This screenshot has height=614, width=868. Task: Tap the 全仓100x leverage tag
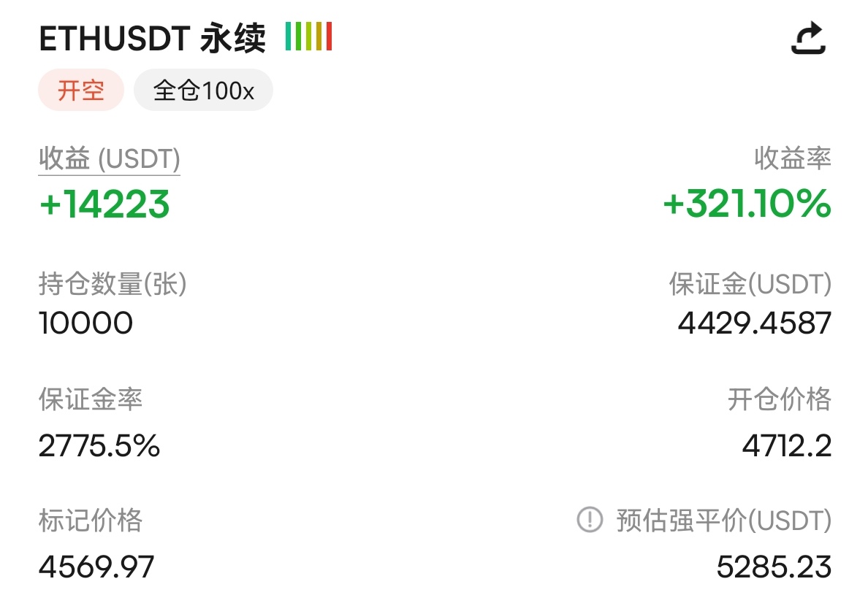coord(203,90)
